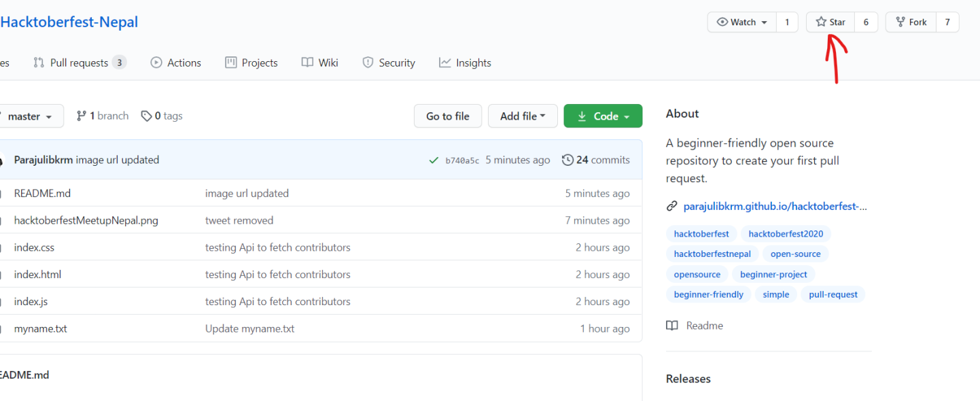Select the simple topic tag
The height and width of the screenshot is (401, 980).
click(x=776, y=295)
